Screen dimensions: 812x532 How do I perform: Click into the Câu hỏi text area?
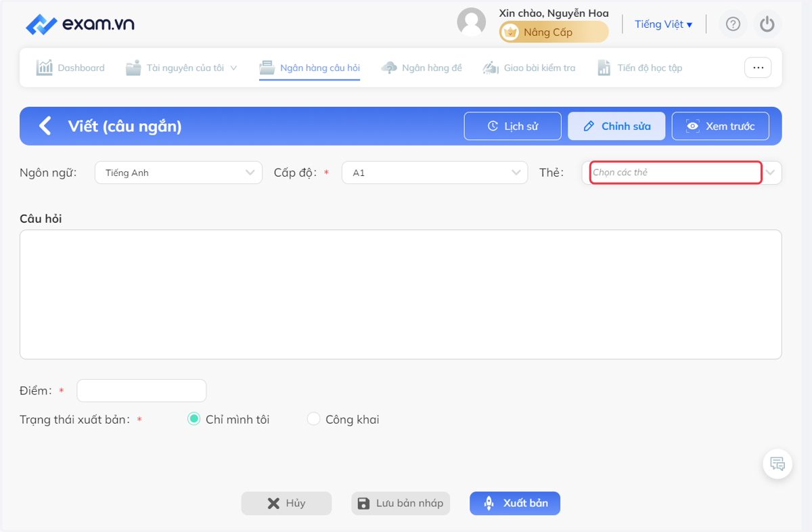pyautogui.click(x=401, y=294)
